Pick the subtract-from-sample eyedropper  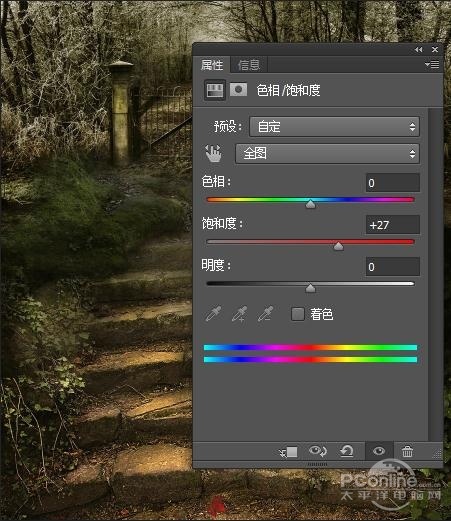[265, 314]
